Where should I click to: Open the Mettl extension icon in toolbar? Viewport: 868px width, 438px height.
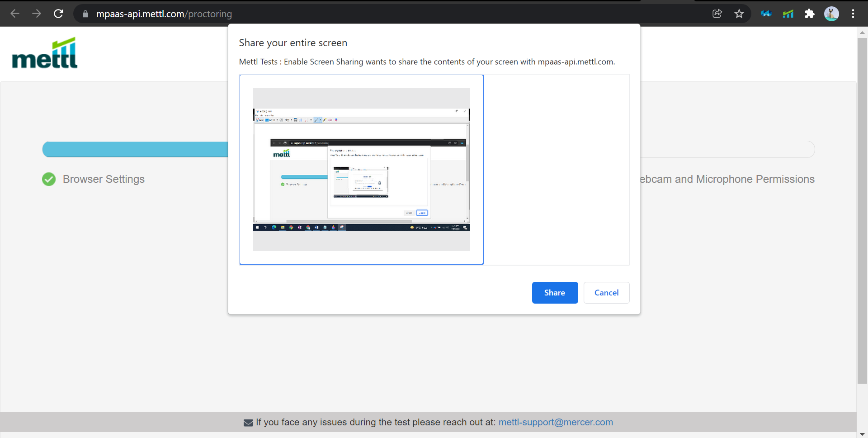click(x=788, y=14)
